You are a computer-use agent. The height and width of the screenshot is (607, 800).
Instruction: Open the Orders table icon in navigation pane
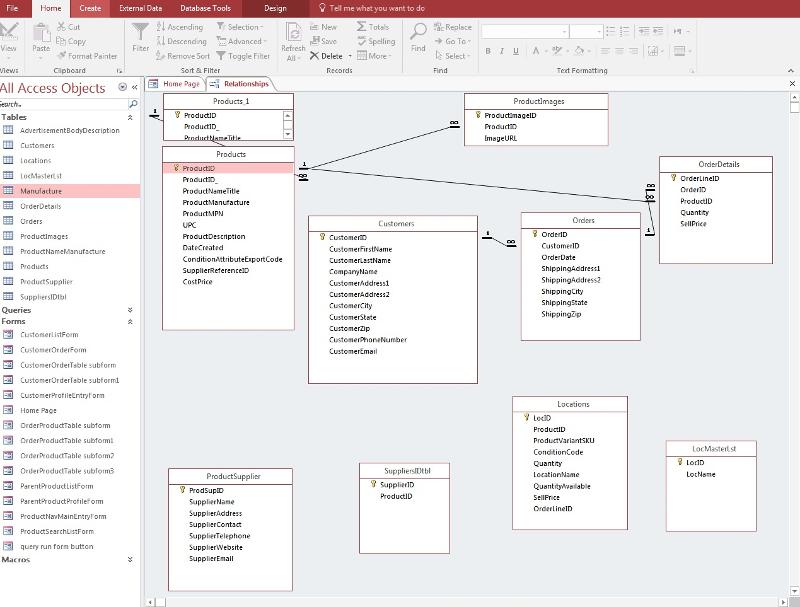tap(8, 221)
